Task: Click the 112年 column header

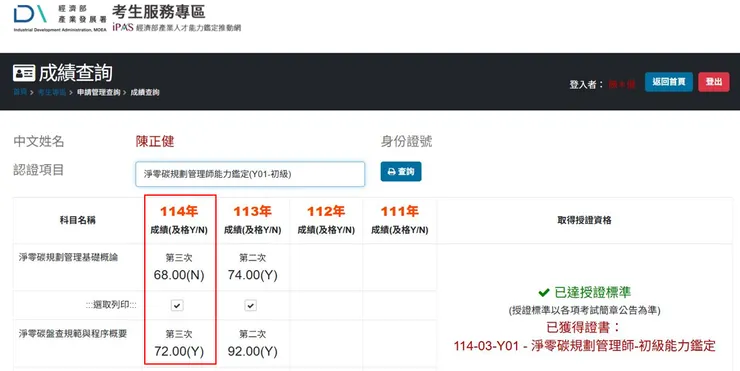Action: pos(326,211)
